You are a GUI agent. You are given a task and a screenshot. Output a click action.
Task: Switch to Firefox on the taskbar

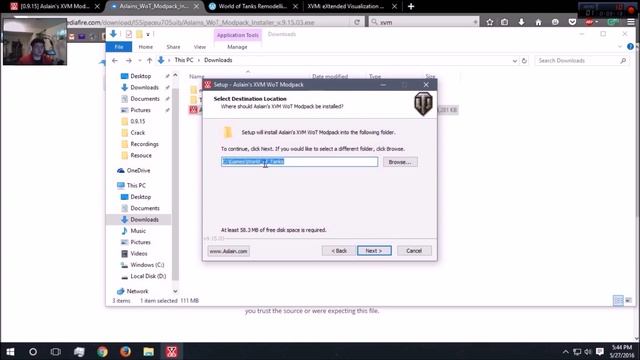125,351
